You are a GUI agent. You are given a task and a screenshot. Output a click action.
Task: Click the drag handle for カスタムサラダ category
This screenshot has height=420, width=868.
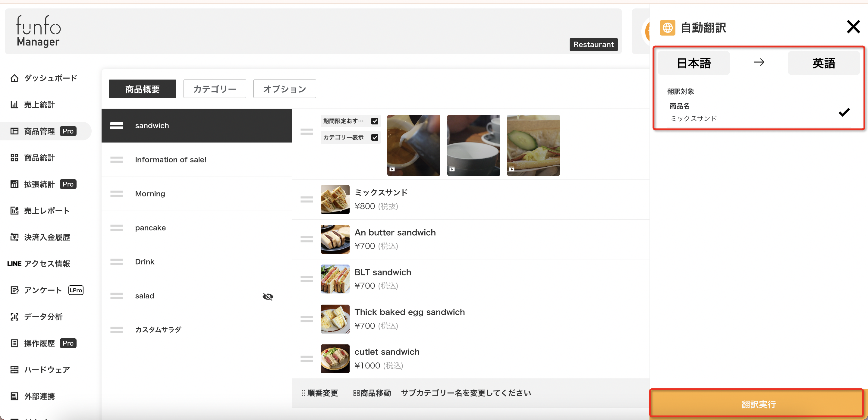pos(117,330)
